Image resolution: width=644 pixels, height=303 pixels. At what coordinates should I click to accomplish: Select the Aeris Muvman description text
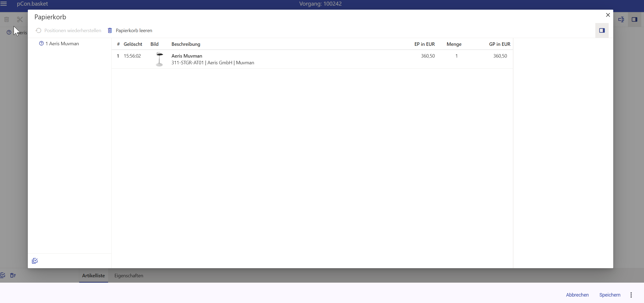pos(187,56)
